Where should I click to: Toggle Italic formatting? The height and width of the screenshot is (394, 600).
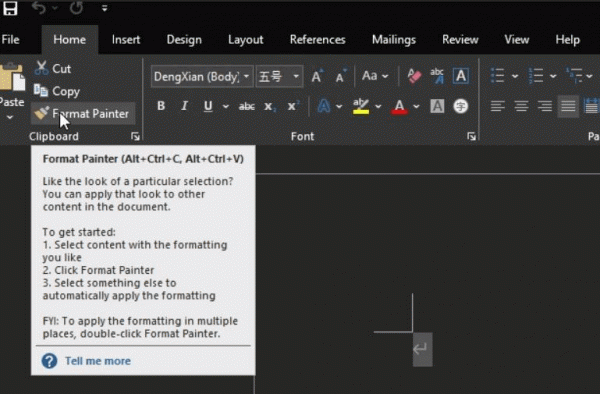coord(184,106)
